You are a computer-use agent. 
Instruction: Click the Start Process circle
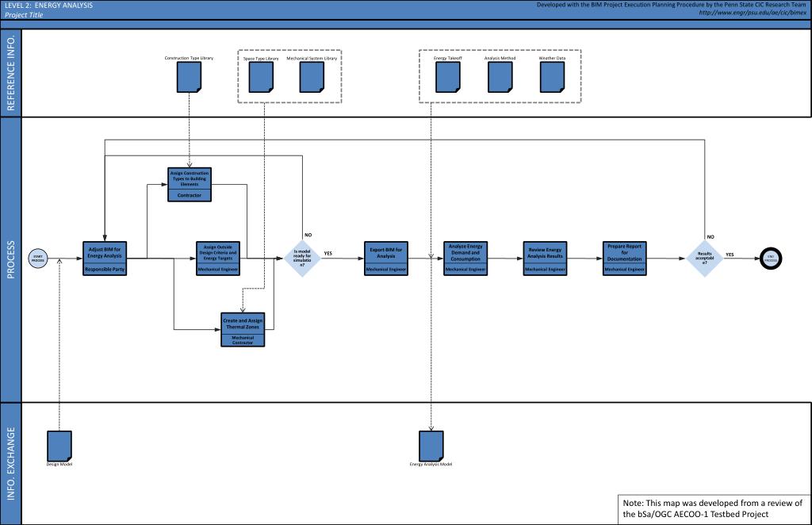coord(38,259)
